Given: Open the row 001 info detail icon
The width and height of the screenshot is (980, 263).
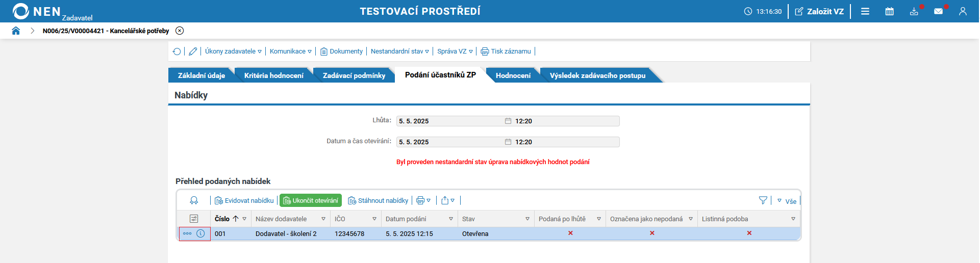Looking at the screenshot, I should coord(201,233).
